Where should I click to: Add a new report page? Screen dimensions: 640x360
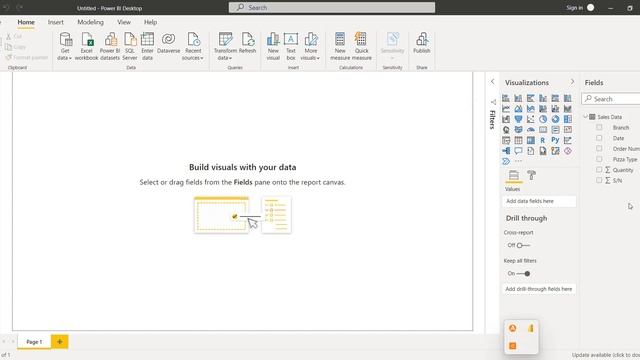[60, 342]
